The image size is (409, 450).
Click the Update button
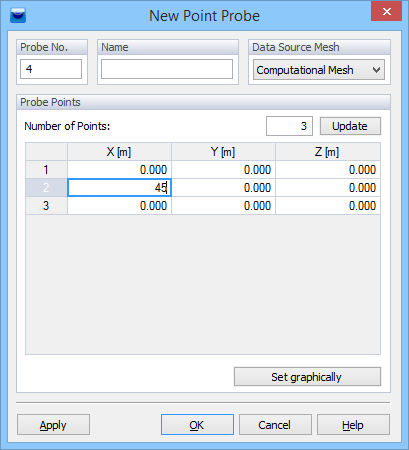tap(350, 126)
